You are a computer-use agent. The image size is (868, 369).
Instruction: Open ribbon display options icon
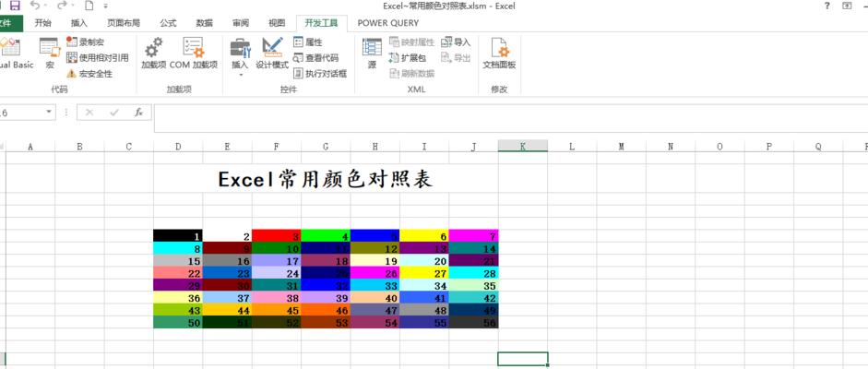click(847, 6)
